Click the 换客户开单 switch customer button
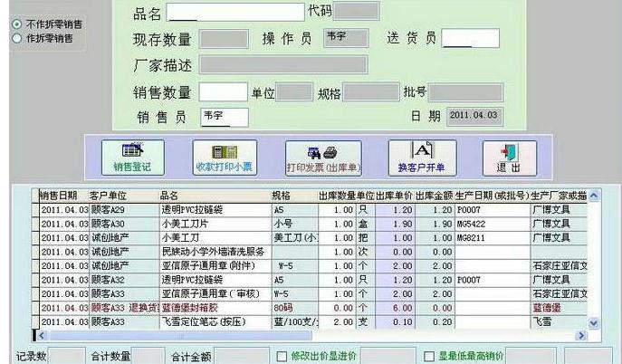Viewport: 622px width, 364px height. [422, 158]
